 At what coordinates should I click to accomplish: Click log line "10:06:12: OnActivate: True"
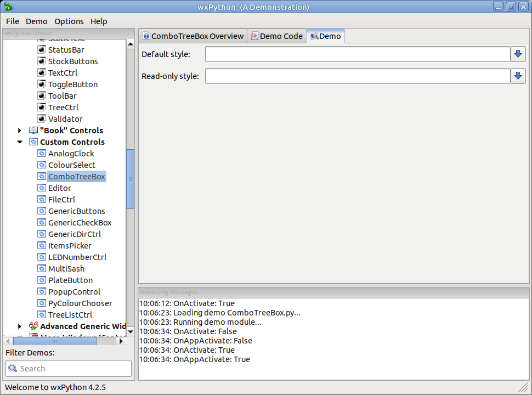pos(187,303)
